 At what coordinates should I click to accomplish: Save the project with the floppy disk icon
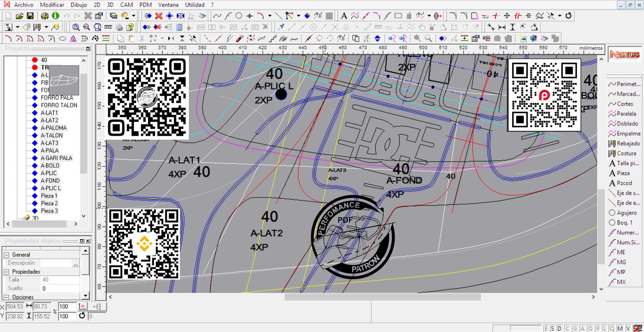(x=30, y=16)
